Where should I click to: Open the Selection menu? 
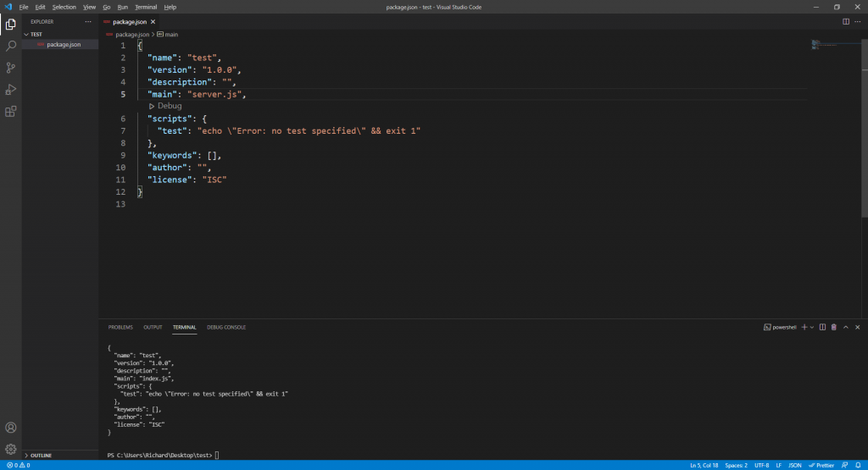64,7
